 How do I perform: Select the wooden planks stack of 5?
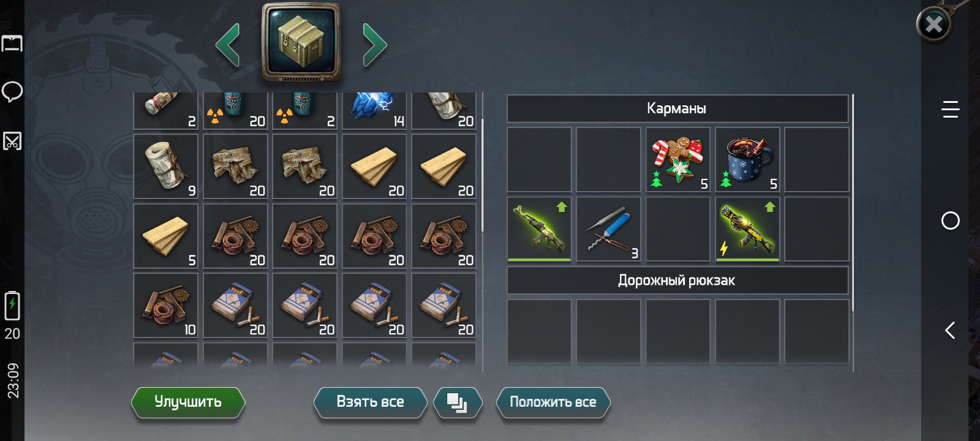tap(166, 236)
